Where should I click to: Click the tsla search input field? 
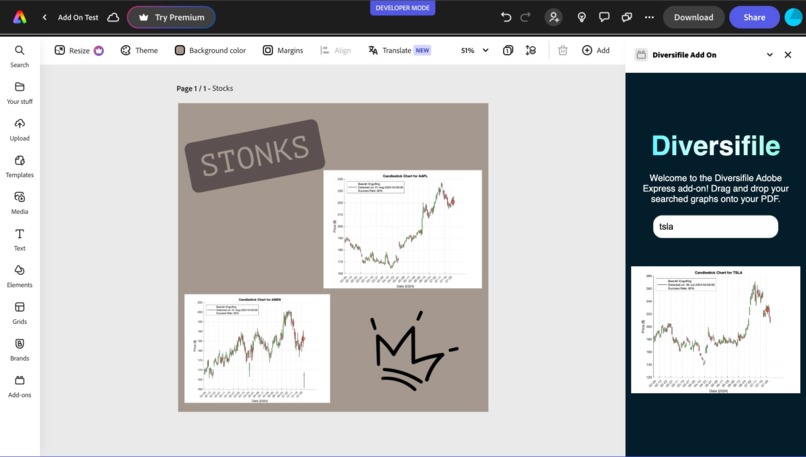716,226
